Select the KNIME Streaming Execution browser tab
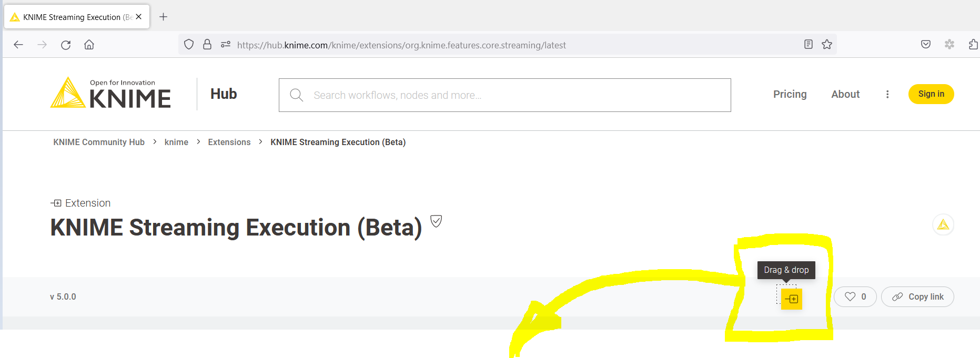Screen dimensions: 980x358 click(x=77, y=17)
